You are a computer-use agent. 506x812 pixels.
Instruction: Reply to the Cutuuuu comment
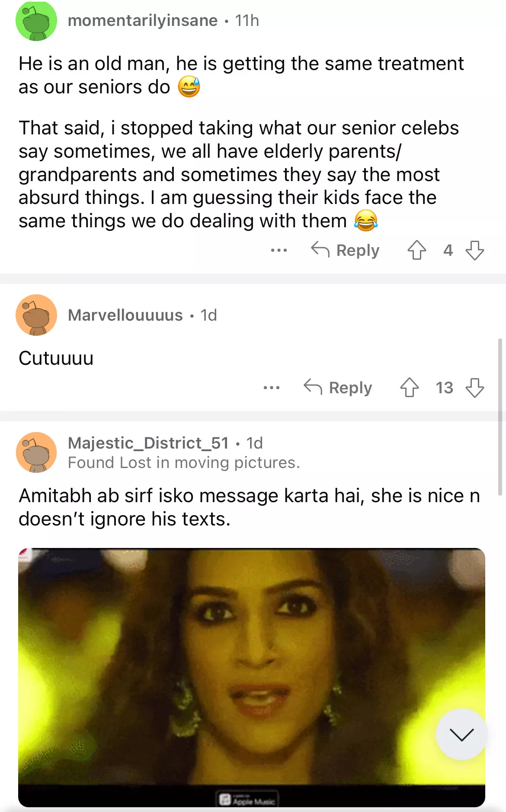pyautogui.click(x=338, y=388)
